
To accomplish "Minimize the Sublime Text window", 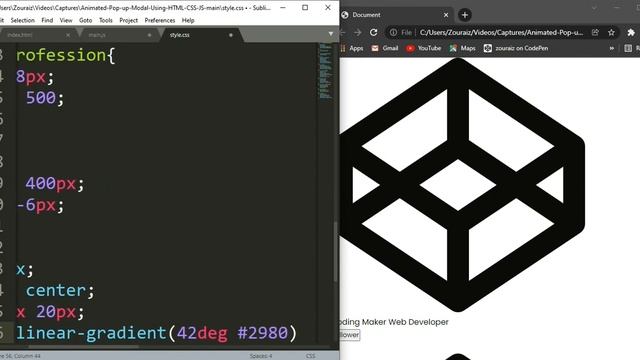I will [x=282, y=7].
